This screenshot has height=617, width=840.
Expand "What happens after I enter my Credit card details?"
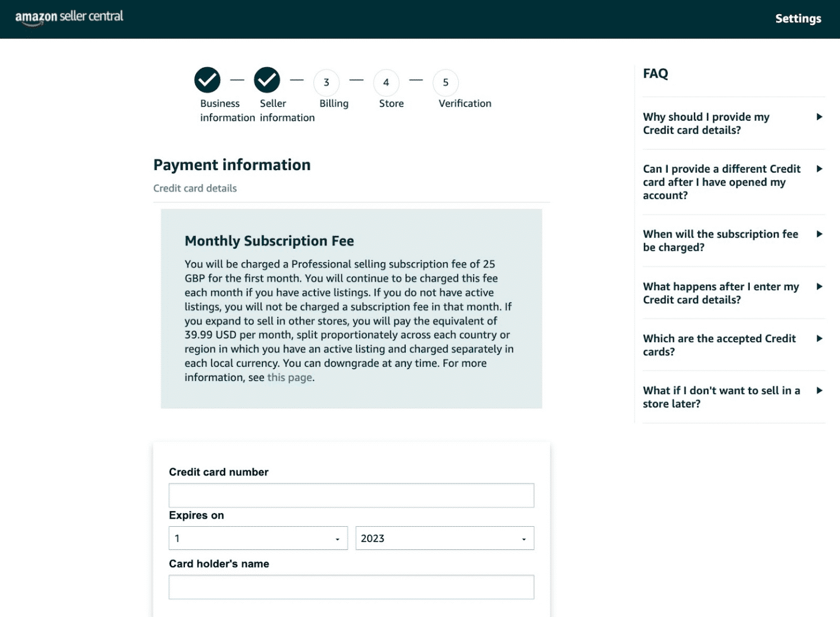[x=733, y=293]
